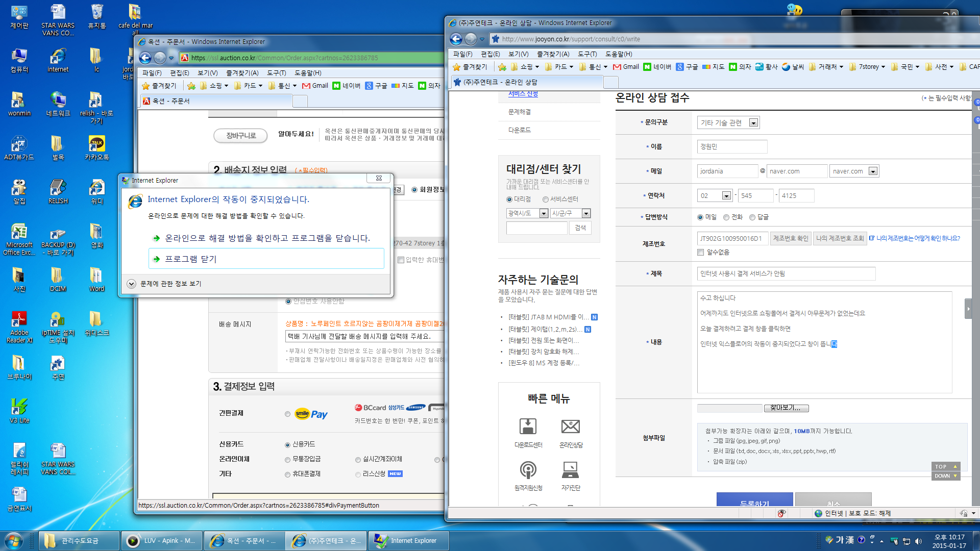Click 온라인으로 해결 방법 확인 option
This screenshot has width=980, height=551.
pyautogui.click(x=266, y=238)
